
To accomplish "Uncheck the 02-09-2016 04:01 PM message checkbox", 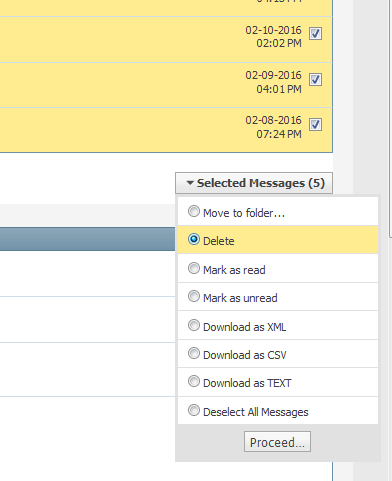I will pyautogui.click(x=315, y=79).
